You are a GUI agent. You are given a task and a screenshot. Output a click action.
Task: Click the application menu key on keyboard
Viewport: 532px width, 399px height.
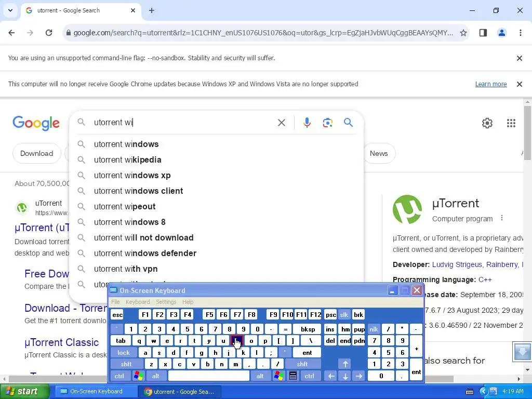point(293,376)
